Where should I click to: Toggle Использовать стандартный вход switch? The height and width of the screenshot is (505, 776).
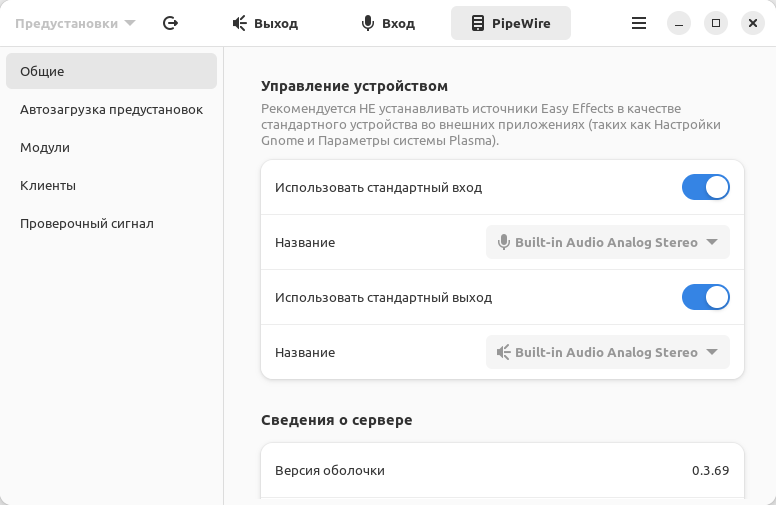coord(706,187)
